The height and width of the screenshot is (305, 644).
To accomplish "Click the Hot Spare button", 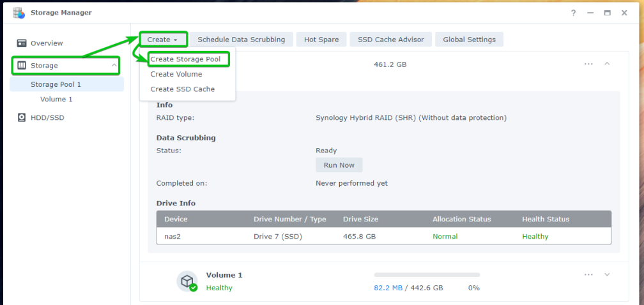I will pos(321,40).
